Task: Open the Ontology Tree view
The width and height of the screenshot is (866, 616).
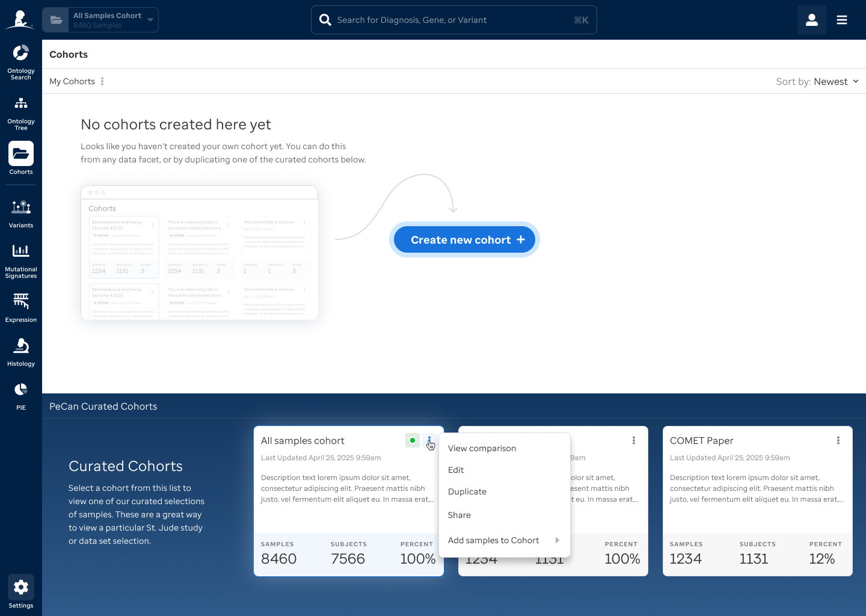Action: tap(20, 112)
